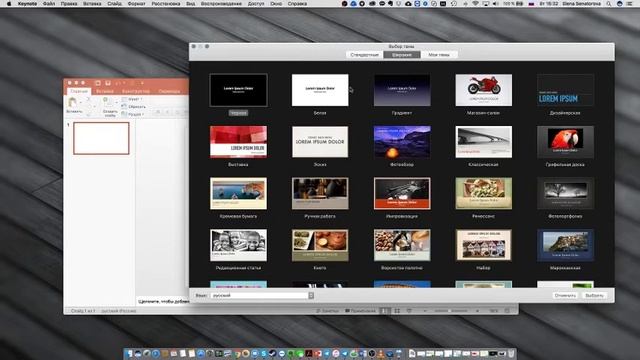Select the Выставка red theme thumbnail

(238, 142)
